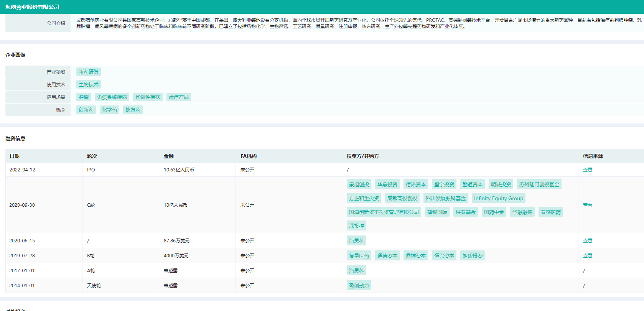Click the 治疗产品 tag
Screen dimensions: 644x311
coord(178,97)
